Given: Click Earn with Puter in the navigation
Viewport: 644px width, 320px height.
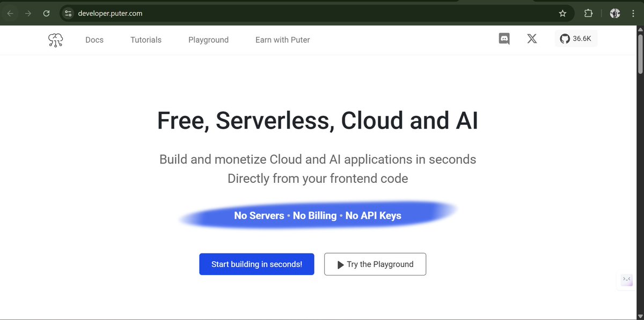Looking at the screenshot, I should click(x=282, y=40).
